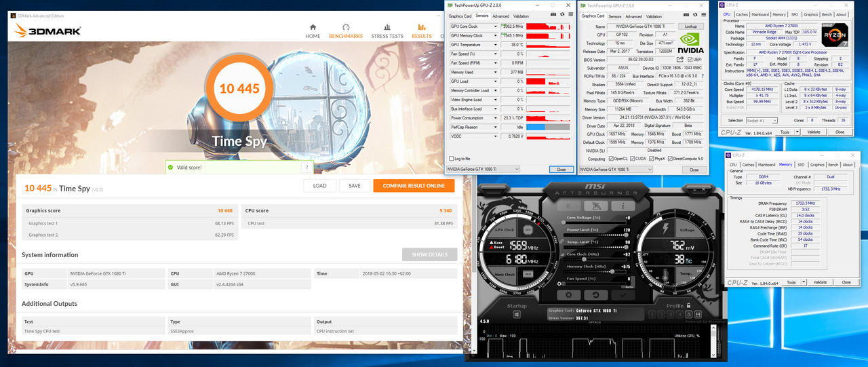Click COMPARE RESULT ONLINE button
The height and width of the screenshot is (367, 868).
pyautogui.click(x=414, y=185)
